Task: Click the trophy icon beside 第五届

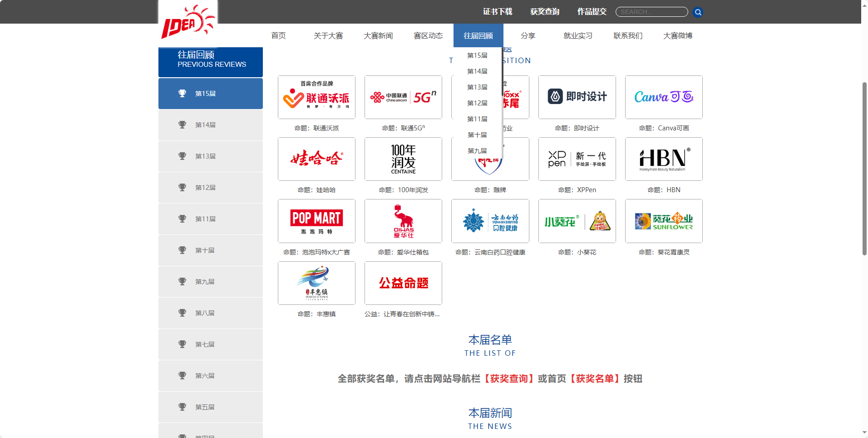Action: 182,407
